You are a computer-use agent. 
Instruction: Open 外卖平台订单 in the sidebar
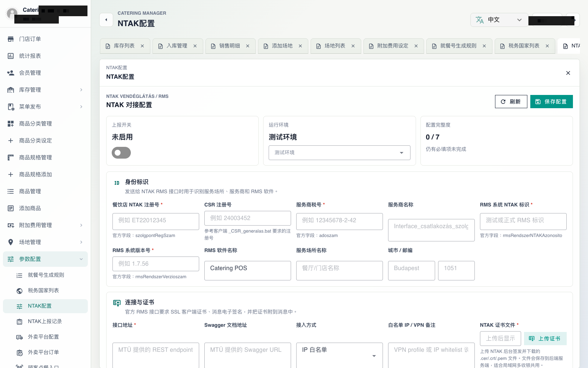46,353
